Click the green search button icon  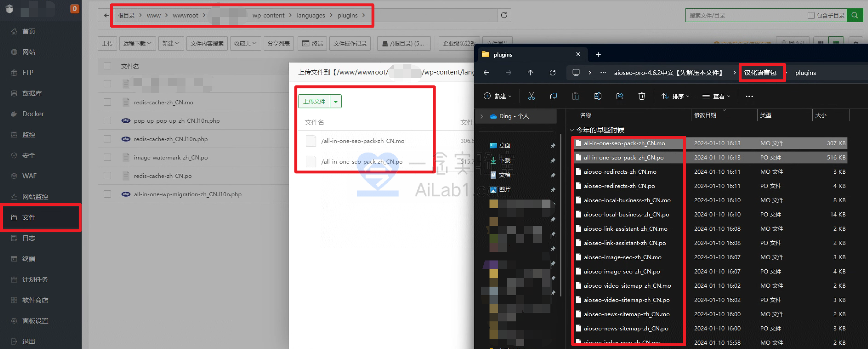pos(854,15)
